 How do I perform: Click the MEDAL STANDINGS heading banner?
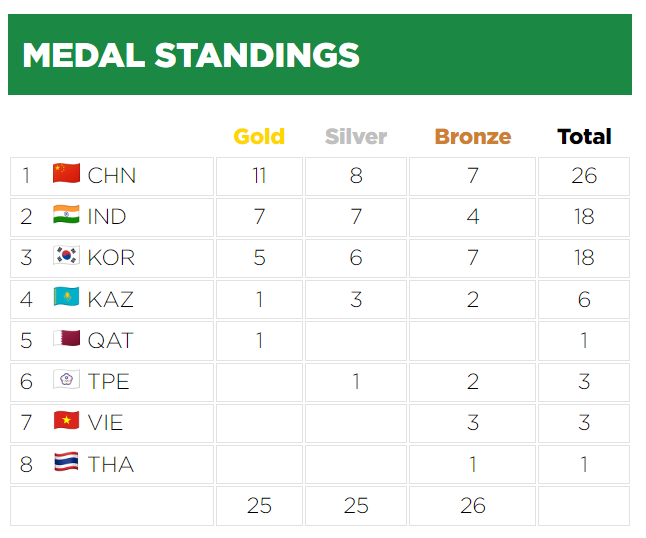(320, 55)
